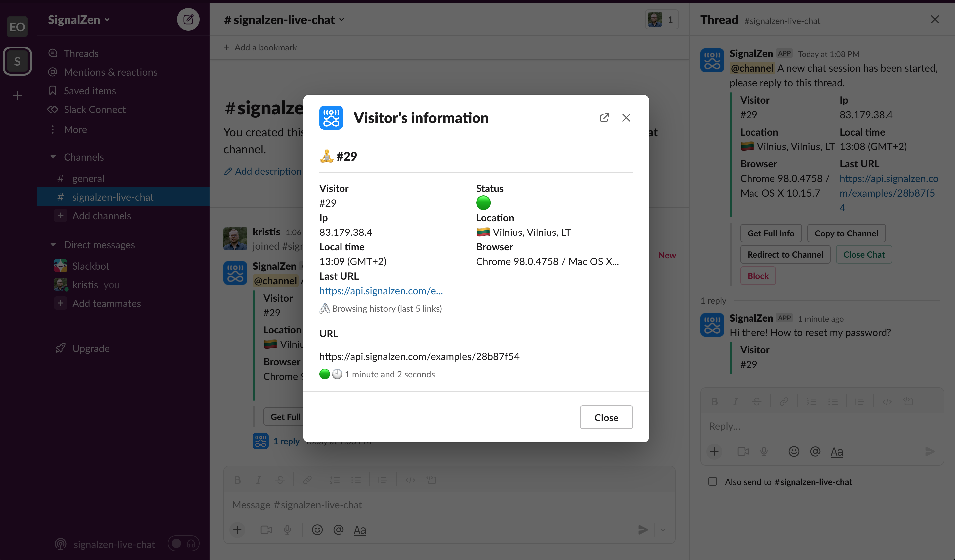This screenshot has width=955, height=560.
Task: Open the video clip recorder icon
Action: (x=266, y=530)
